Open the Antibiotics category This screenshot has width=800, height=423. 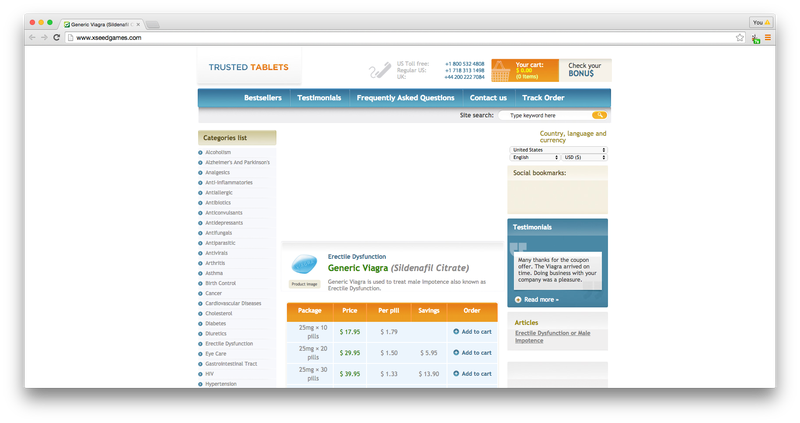point(218,203)
